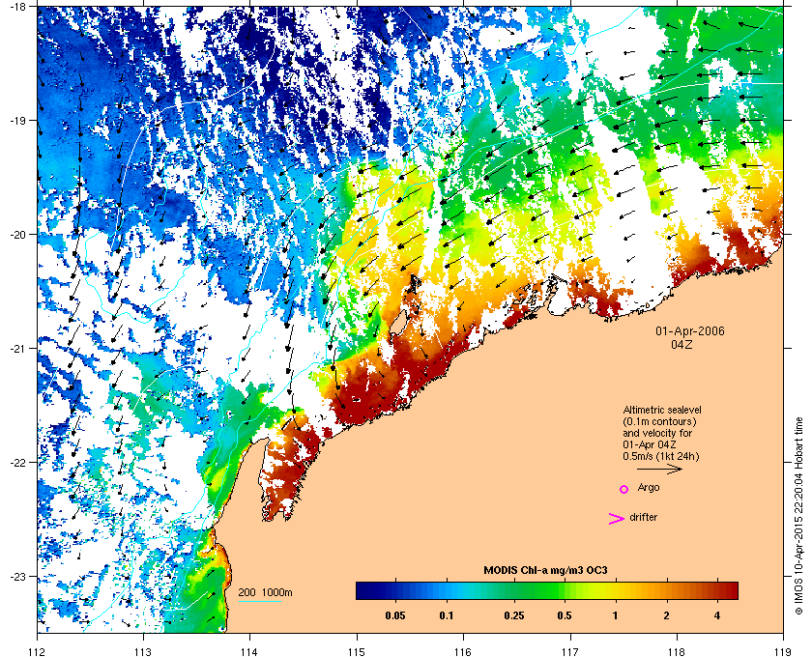Viewport: 812px width, 657px height.
Task: Click the dark red end of the colorbar
Action: pyautogui.click(x=729, y=590)
